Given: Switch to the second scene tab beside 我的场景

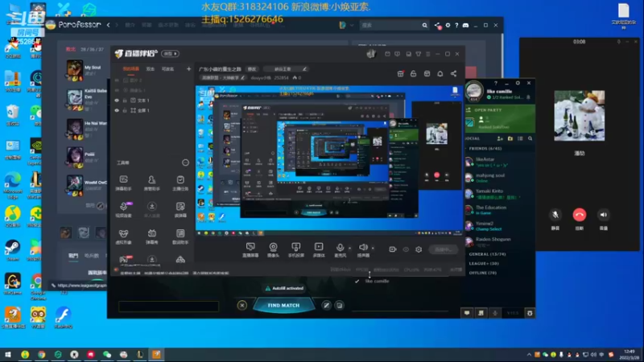Looking at the screenshot, I should 151,69.
